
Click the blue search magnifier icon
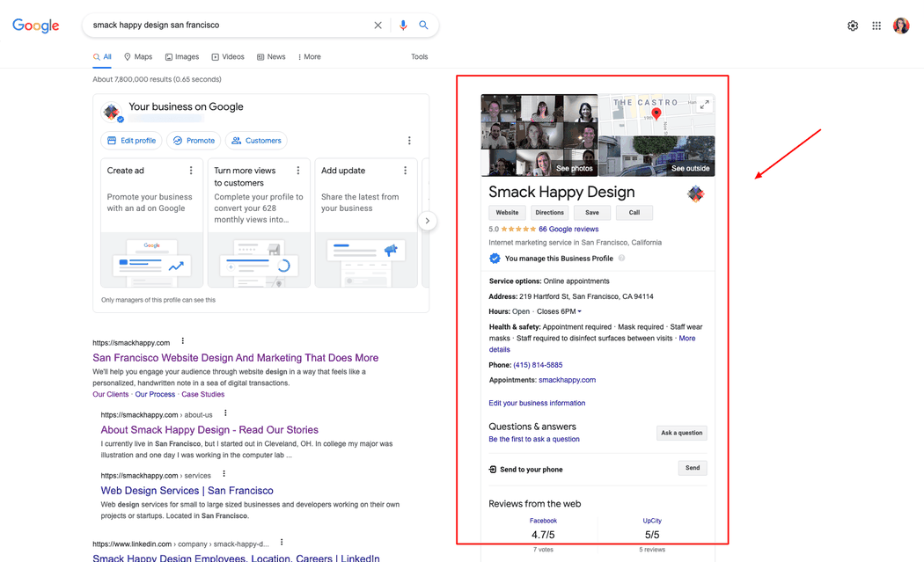pos(423,25)
